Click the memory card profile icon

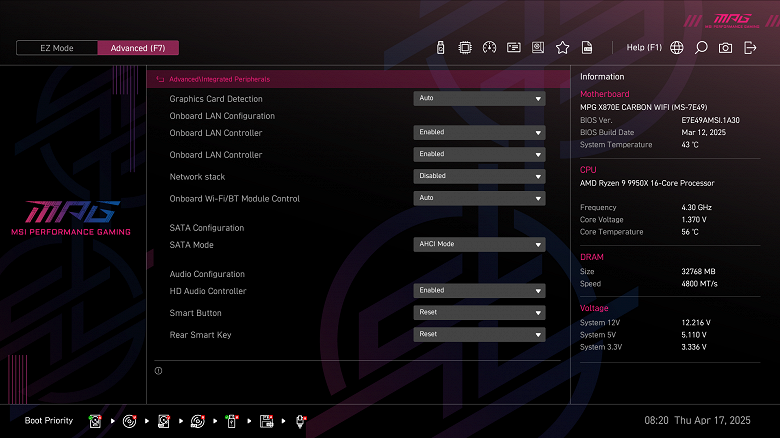click(x=514, y=48)
